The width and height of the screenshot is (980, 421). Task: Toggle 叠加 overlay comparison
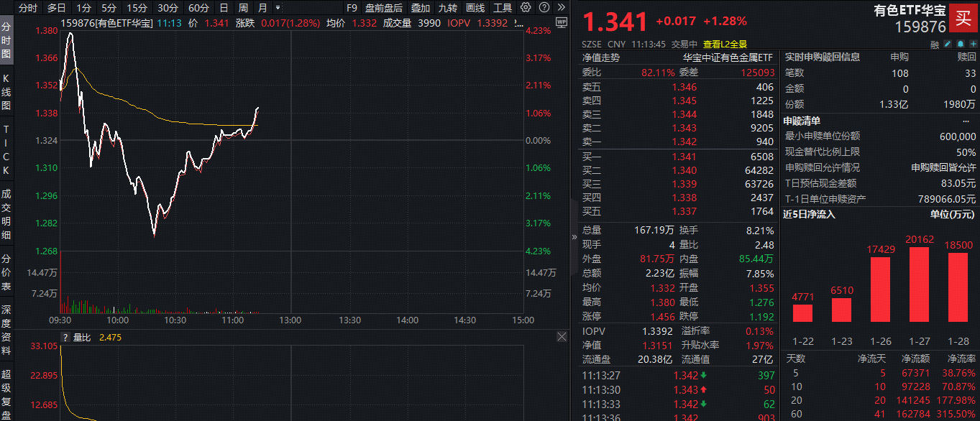click(421, 8)
